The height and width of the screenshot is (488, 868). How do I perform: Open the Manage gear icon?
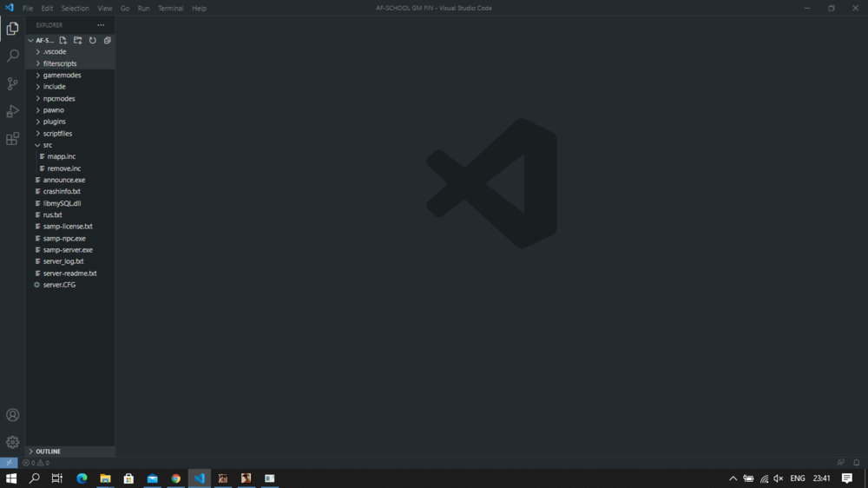click(x=12, y=442)
